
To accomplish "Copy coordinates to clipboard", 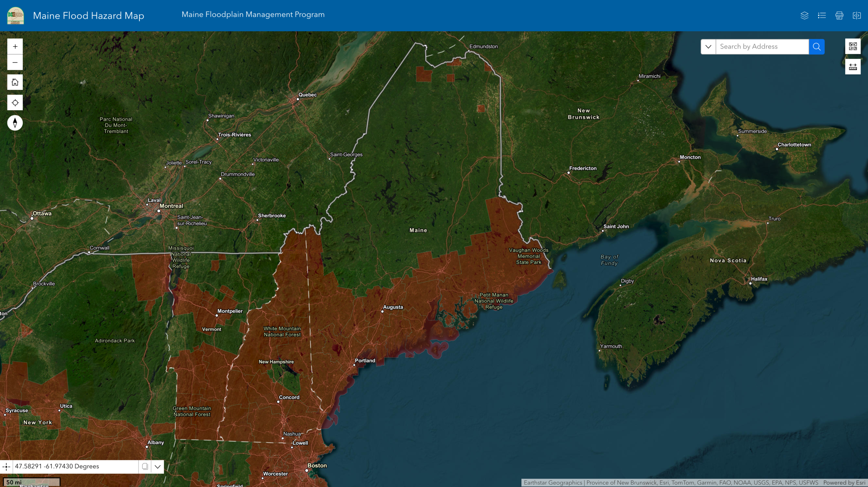I will (x=145, y=467).
